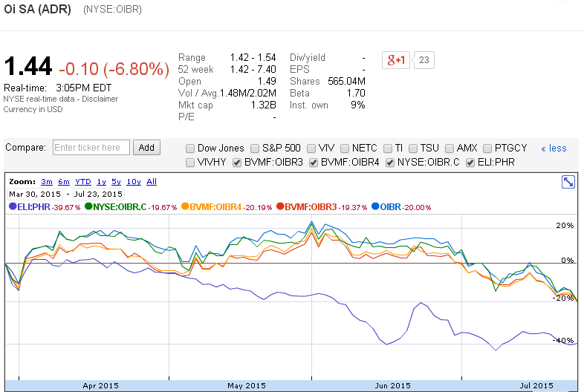Image resolution: width=584 pixels, height=392 pixels.
Task: Select the 1.44 current price
Action: pos(28,66)
